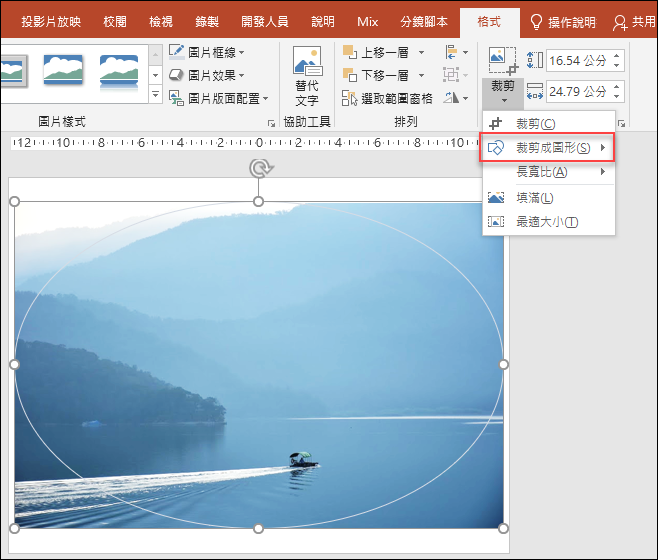Open the 分鏡腳本 tab

424,22
